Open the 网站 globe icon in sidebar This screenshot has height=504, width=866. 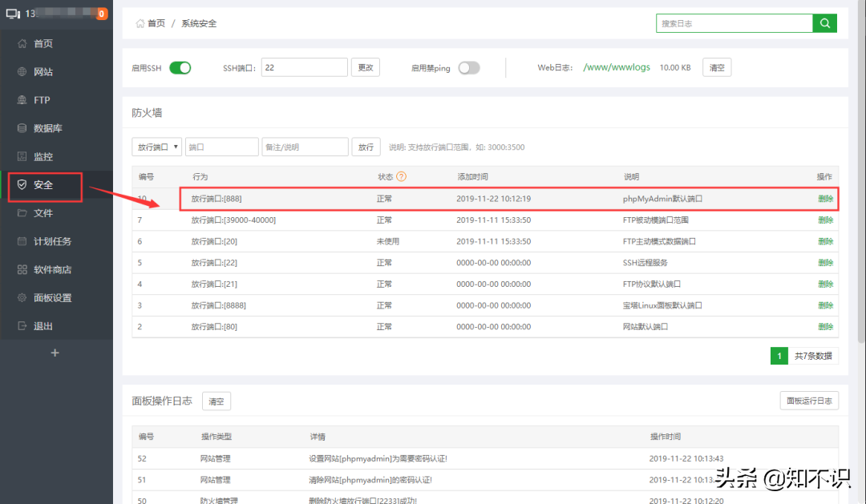tap(22, 72)
